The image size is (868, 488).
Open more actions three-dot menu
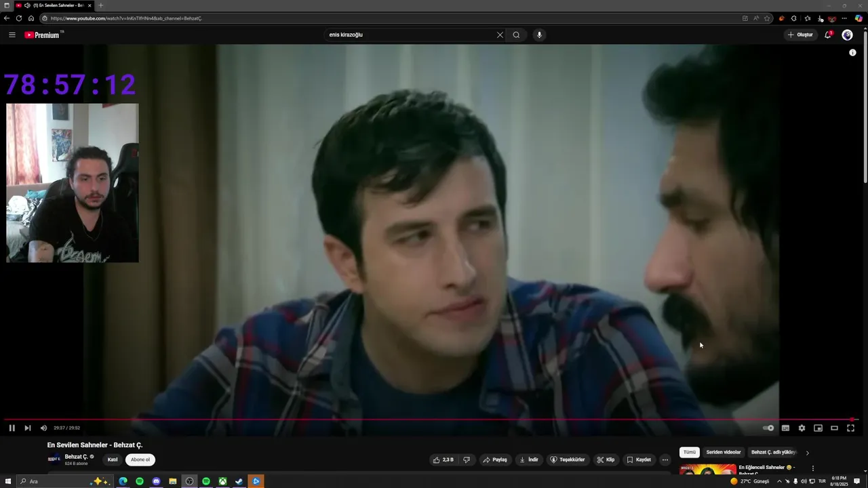point(665,460)
